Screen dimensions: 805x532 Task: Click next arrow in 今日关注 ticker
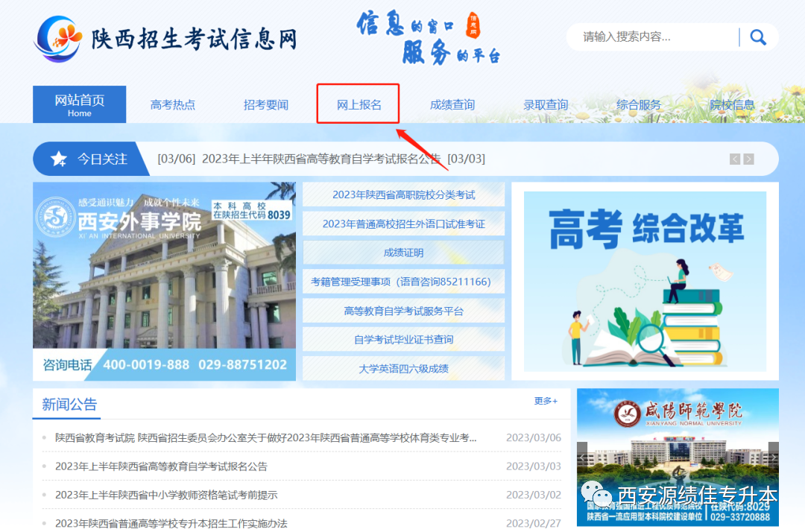pyautogui.click(x=748, y=159)
